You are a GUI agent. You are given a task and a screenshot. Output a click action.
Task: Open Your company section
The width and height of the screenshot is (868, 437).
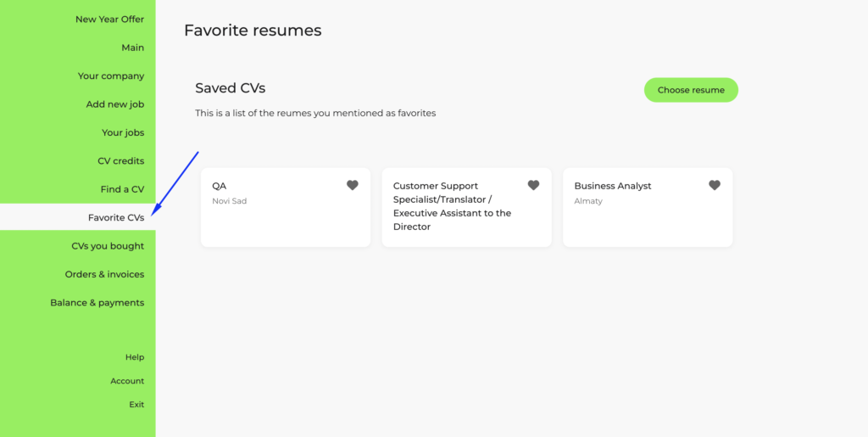tap(111, 76)
